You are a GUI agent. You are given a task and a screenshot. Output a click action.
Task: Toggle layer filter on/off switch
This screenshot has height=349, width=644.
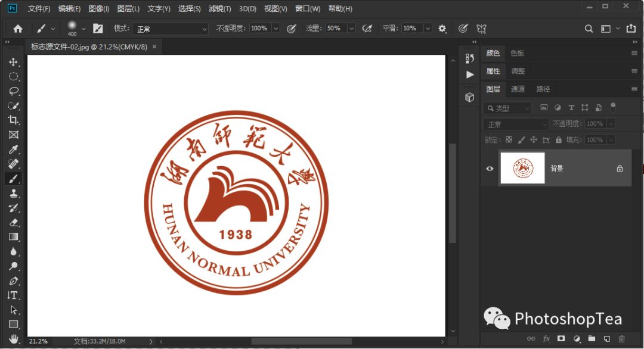click(x=613, y=107)
